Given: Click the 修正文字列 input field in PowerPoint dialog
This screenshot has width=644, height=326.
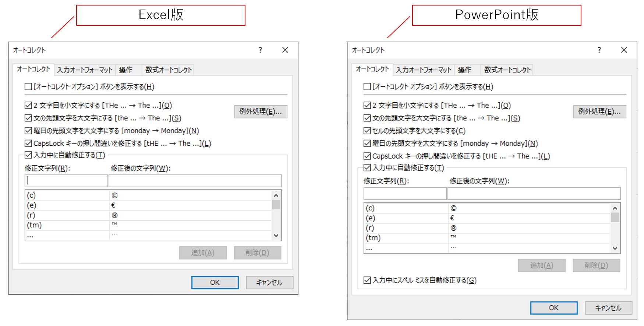Looking at the screenshot, I should click(x=405, y=194).
